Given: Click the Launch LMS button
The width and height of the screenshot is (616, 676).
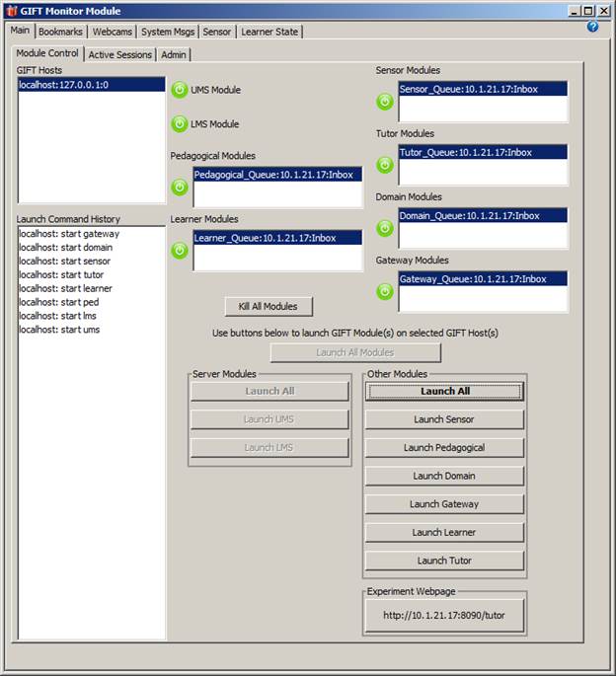Looking at the screenshot, I should [269, 448].
